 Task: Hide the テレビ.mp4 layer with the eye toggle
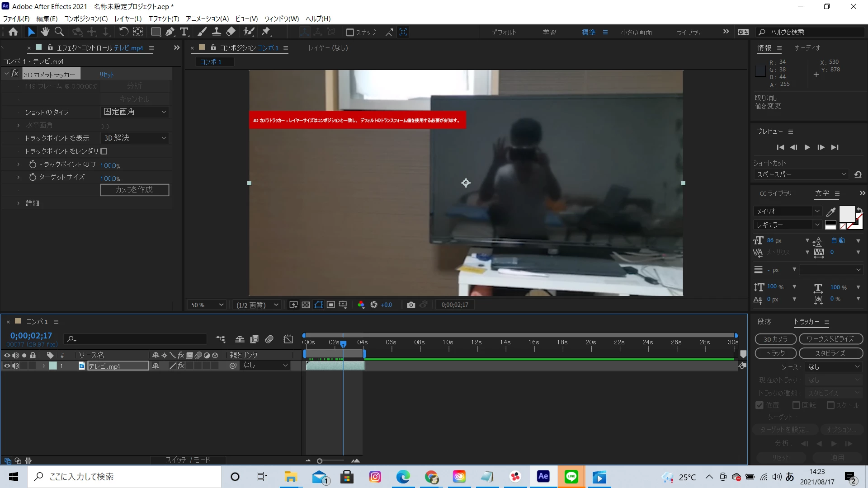(7, 366)
